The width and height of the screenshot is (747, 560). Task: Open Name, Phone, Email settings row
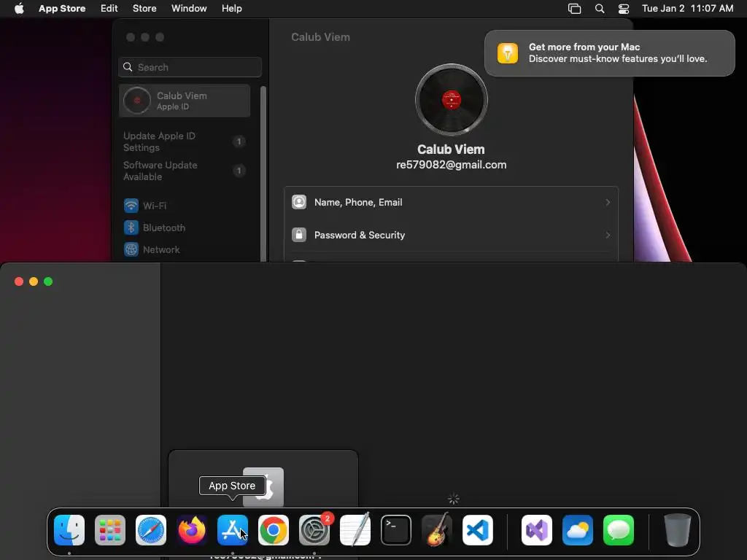coord(451,203)
